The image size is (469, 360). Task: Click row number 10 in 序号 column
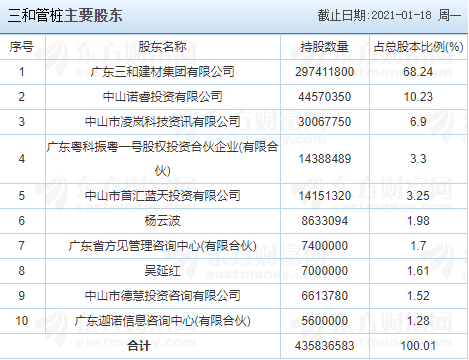pyautogui.click(x=22, y=321)
